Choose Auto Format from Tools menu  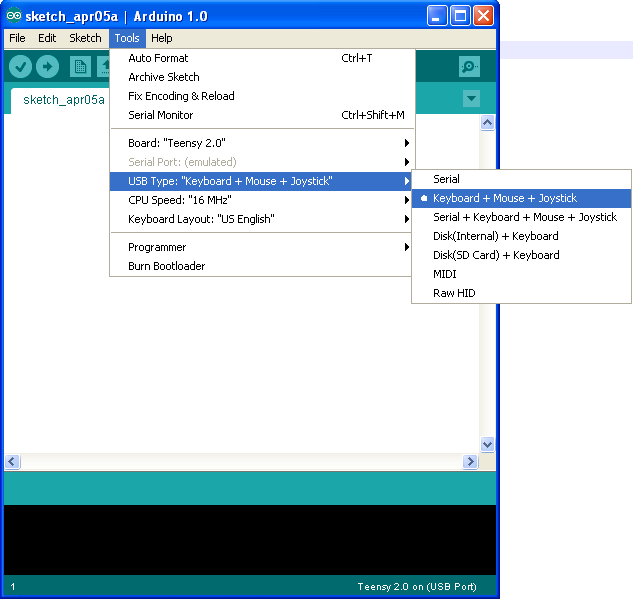pyautogui.click(x=262, y=58)
